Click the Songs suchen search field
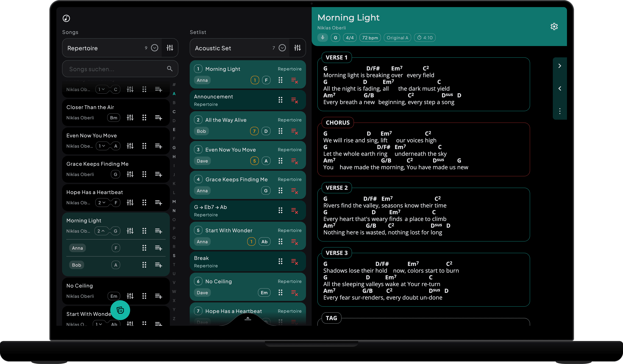The image size is (623, 364). click(x=120, y=69)
